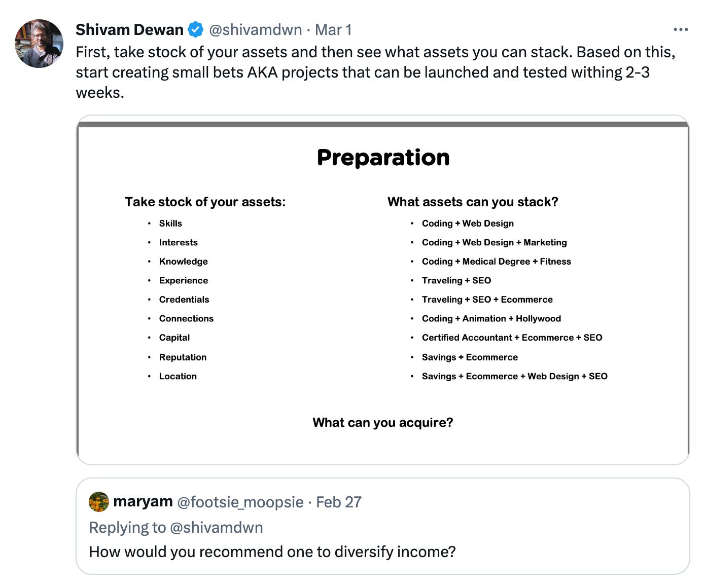Image resolution: width=705 pixels, height=588 pixels.
Task: Click the blue verified badge
Action: [196, 30]
